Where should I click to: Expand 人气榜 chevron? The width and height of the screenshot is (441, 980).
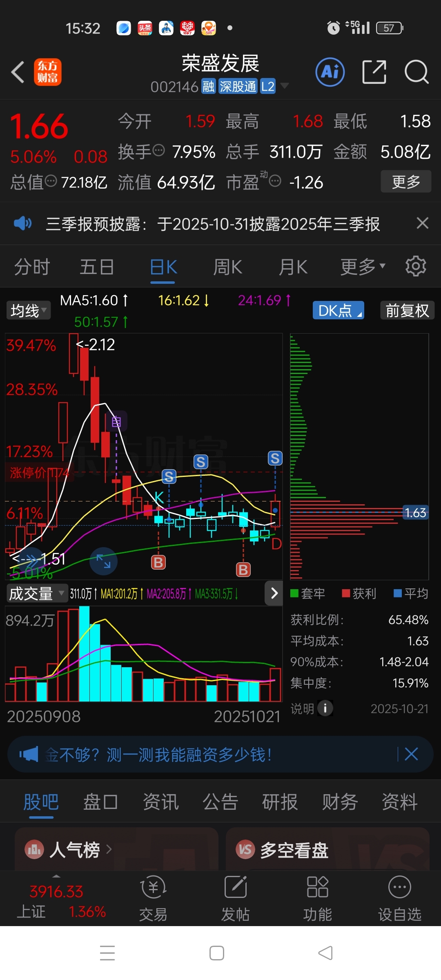[x=109, y=849]
